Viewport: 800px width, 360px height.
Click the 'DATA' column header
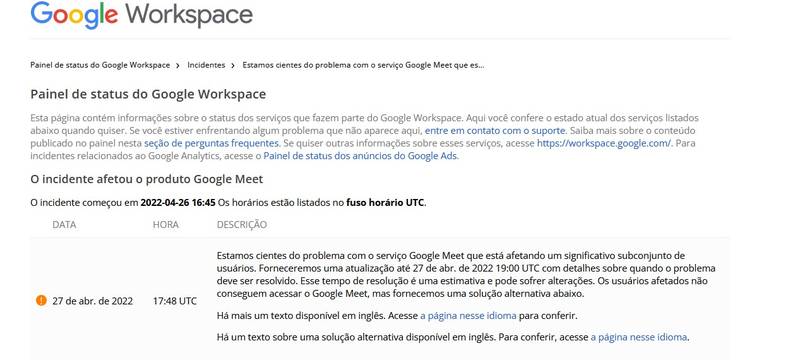pos(64,224)
